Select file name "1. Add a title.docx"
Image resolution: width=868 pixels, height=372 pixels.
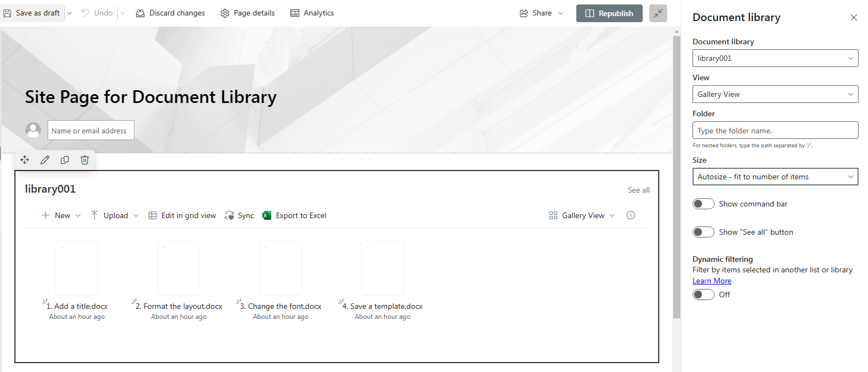[77, 306]
